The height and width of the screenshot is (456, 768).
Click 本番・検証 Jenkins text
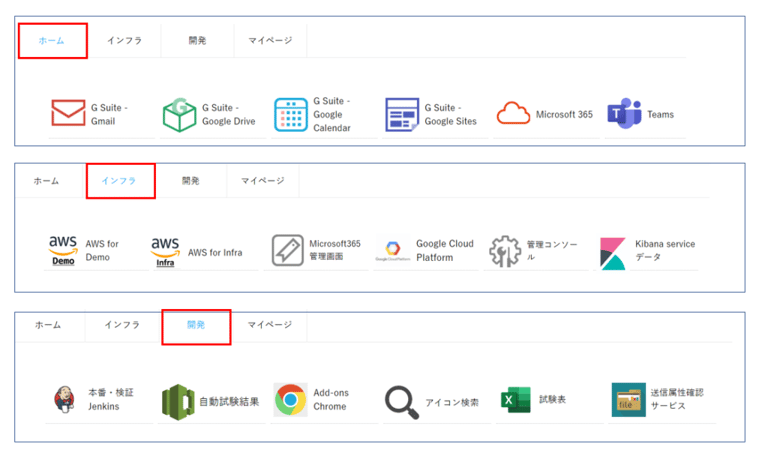(x=111, y=399)
